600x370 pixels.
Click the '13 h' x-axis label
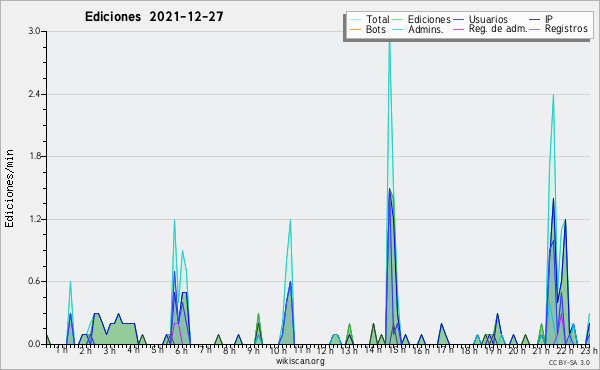pos(349,350)
